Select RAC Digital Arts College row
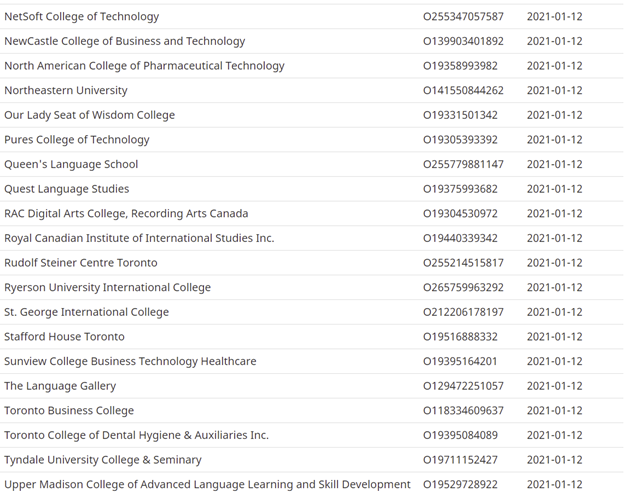 coord(312,214)
